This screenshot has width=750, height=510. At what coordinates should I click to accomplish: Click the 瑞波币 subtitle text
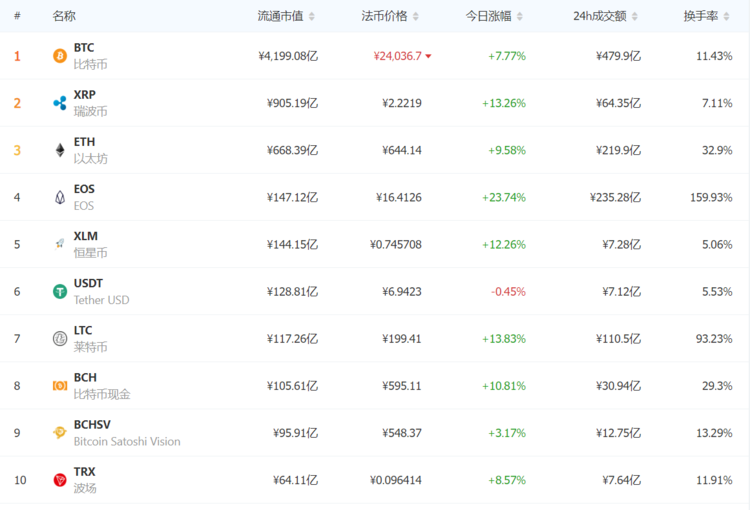click(90, 111)
